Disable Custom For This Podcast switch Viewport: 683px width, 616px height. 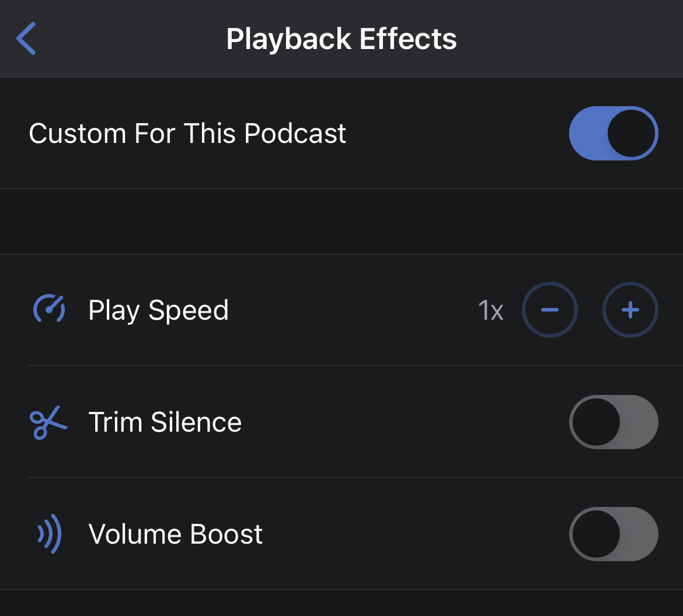[613, 133]
